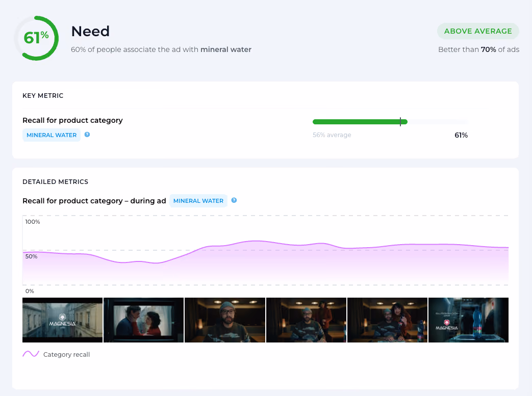Click the '61%' value beside progress bar

461,135
